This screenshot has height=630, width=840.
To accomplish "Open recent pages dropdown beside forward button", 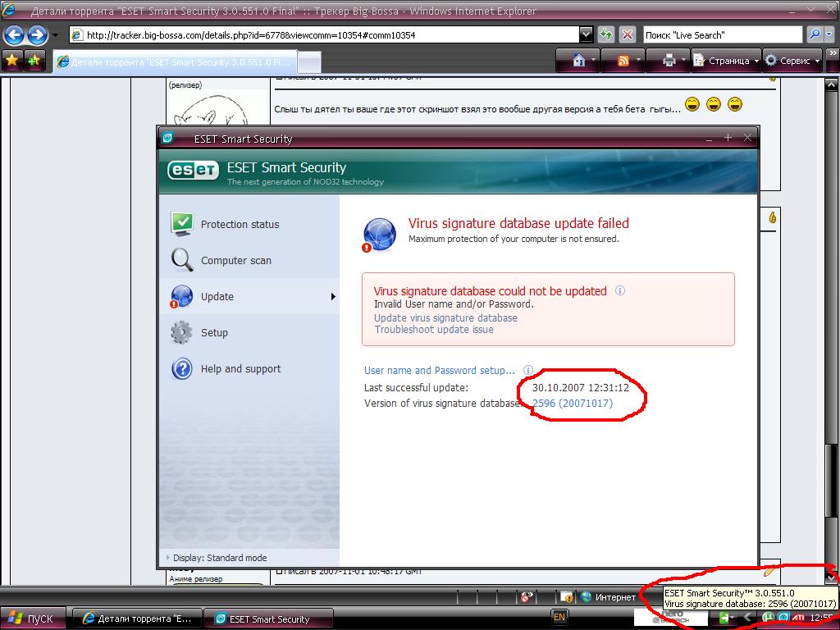I will pos(55,36).
